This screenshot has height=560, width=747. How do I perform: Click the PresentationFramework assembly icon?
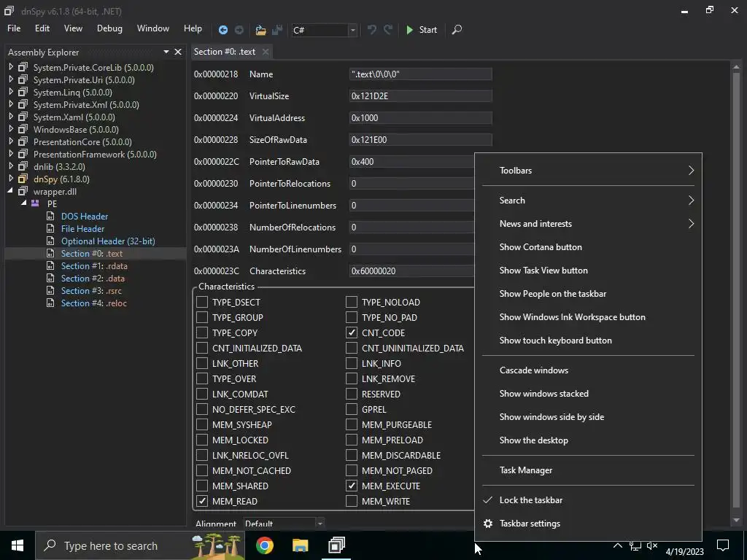tap(23, 154)
